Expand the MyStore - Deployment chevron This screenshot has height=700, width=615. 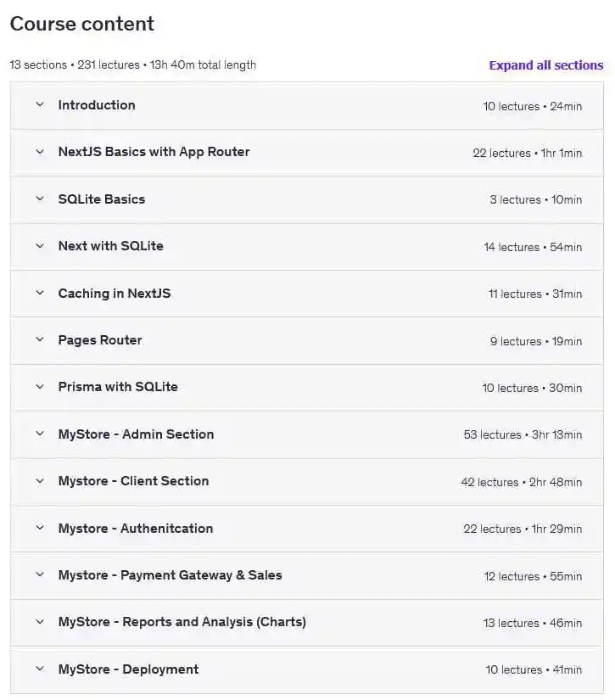click(39, 669)
